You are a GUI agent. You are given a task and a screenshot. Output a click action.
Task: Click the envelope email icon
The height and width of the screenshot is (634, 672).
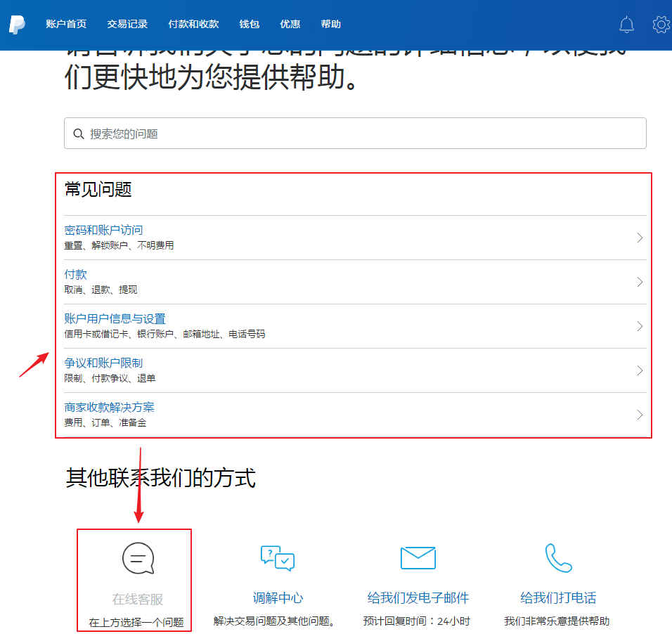pos(418,558)
